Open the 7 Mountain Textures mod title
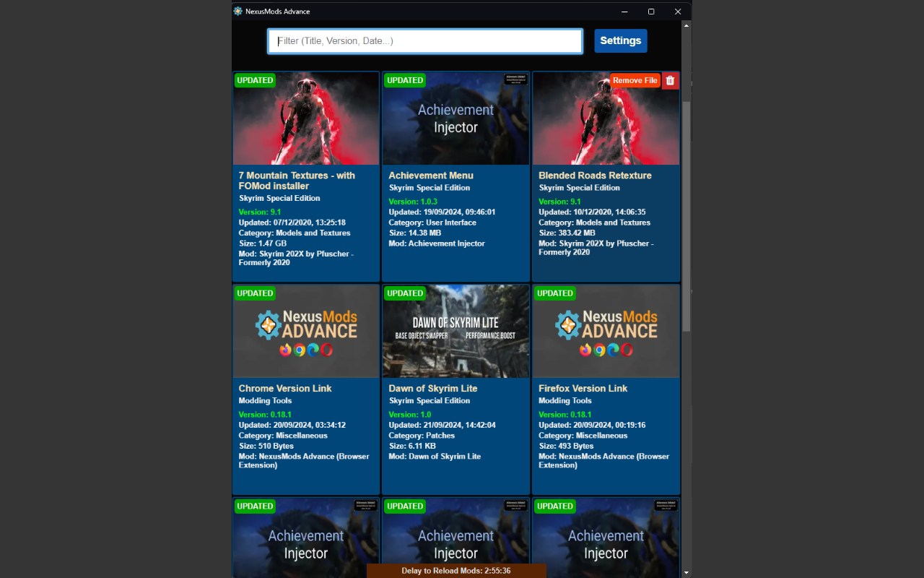The width and height of the screenshot is (924, 578). (x=297, y=181)
